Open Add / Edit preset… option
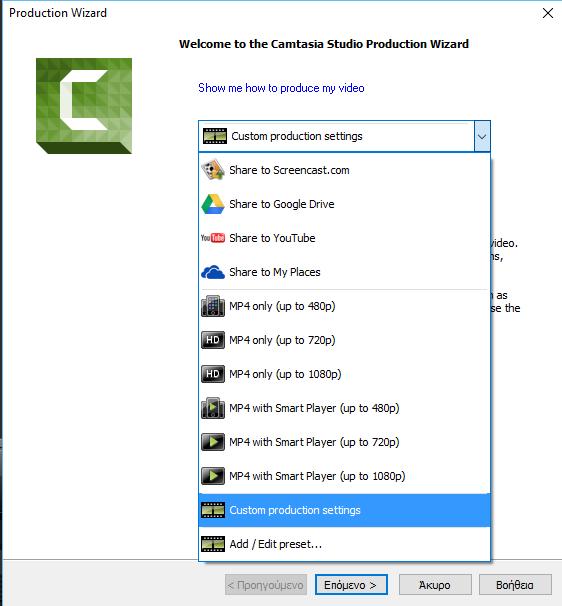 (x=344, y=544)
